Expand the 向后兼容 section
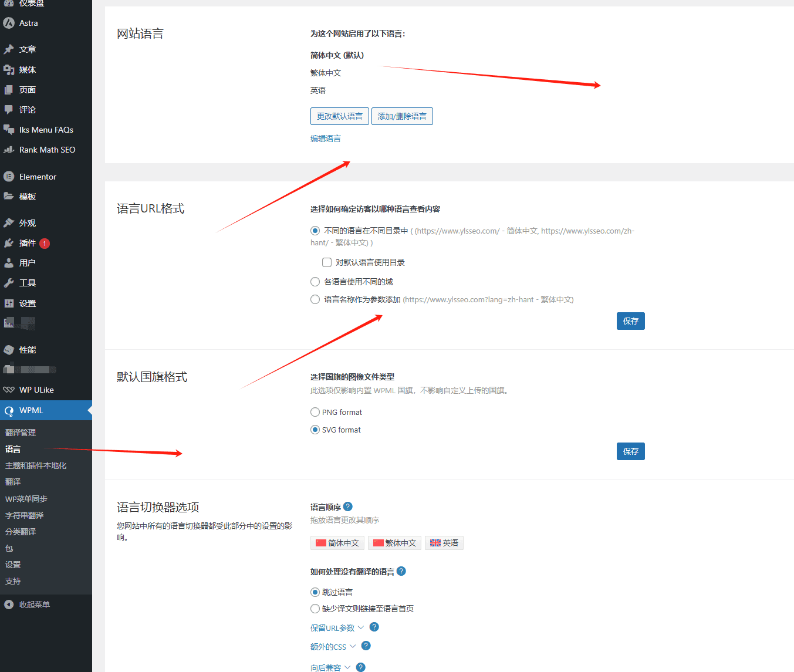 pos(330,668)
